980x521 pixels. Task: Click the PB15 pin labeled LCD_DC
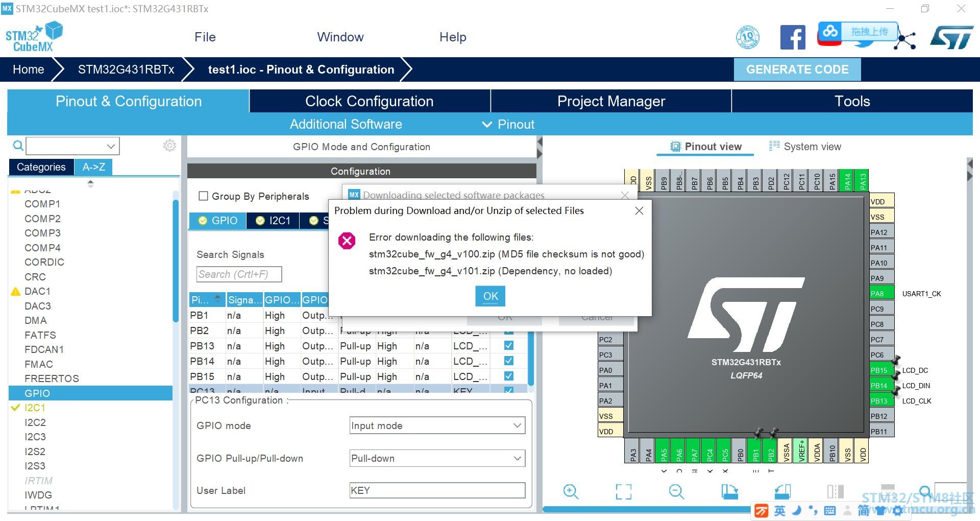pos(882,370)
